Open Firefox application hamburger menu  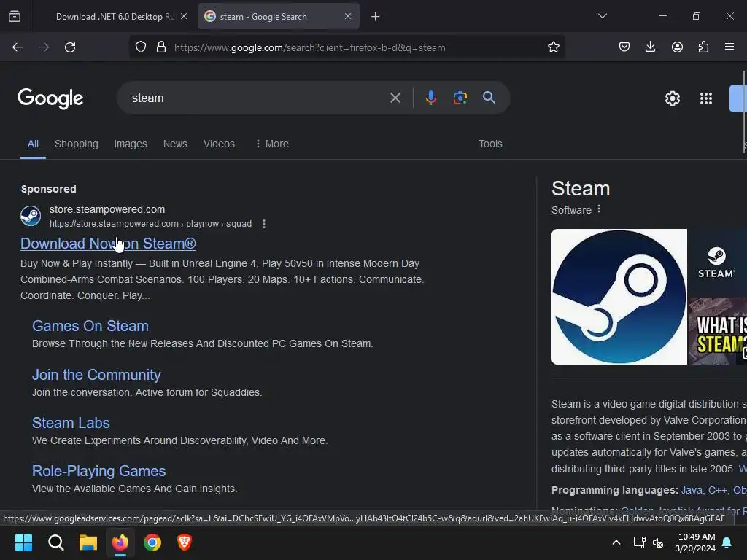tap(729, 47)
